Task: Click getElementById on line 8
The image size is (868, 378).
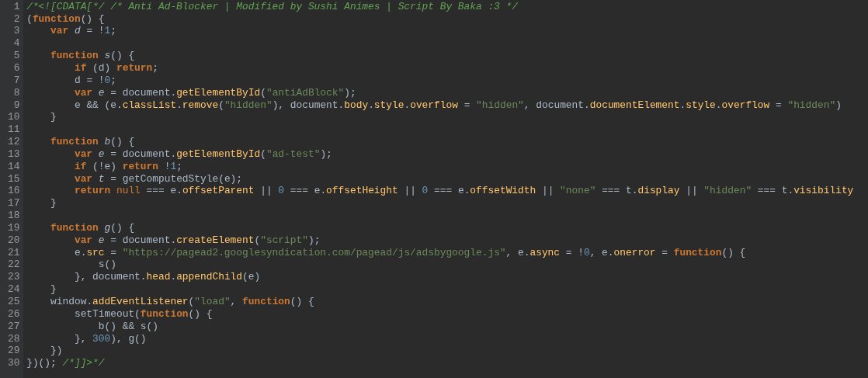Action: pyautogui.click(x=218, y=92)
